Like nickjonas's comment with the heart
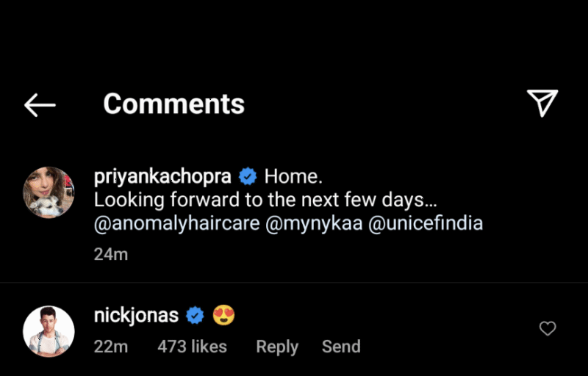The width and height of the screenshot is (588, 376). coord(548,329)
